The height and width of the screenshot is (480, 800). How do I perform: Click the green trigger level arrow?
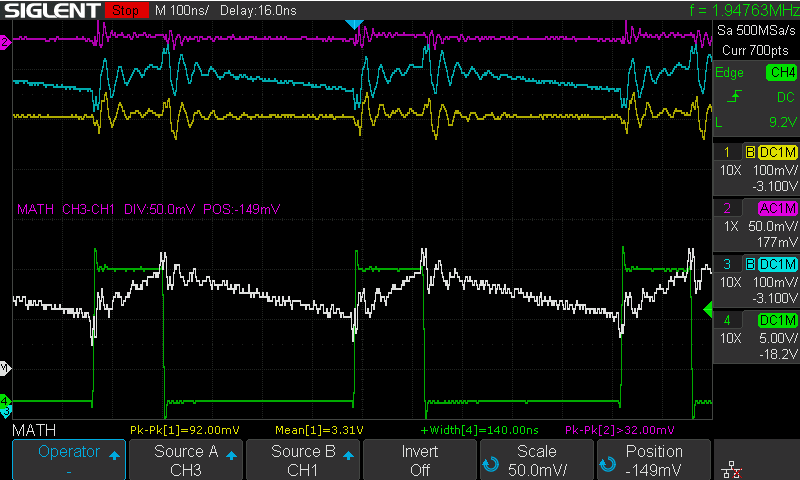tap(708, 309)
